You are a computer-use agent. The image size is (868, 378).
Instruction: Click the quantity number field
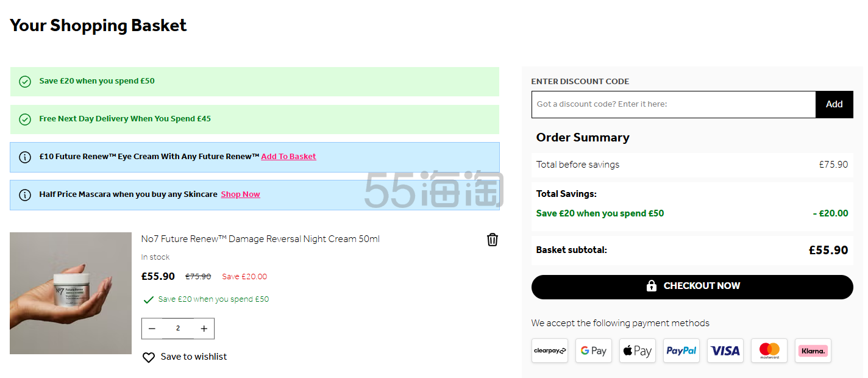178,329
